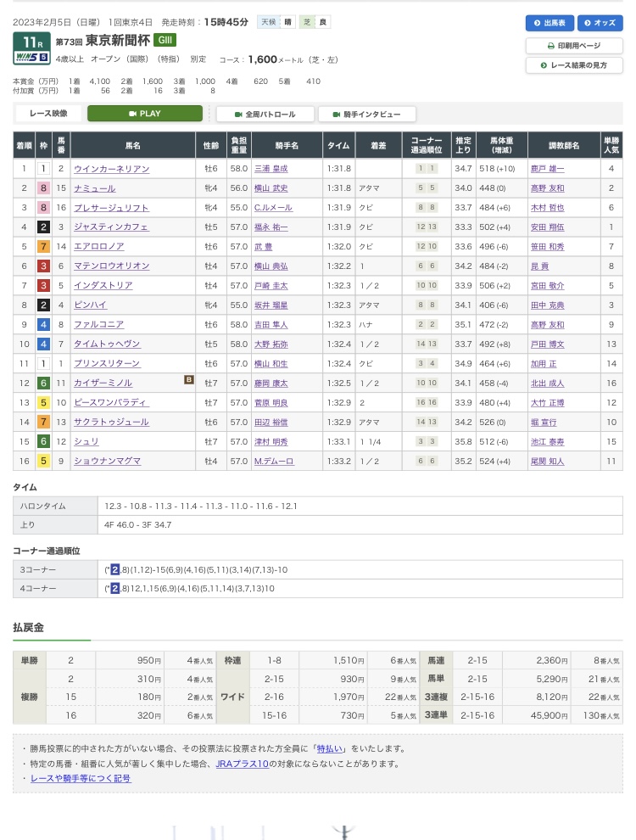Click the 11R race number badge

click(x=31, y=42)
